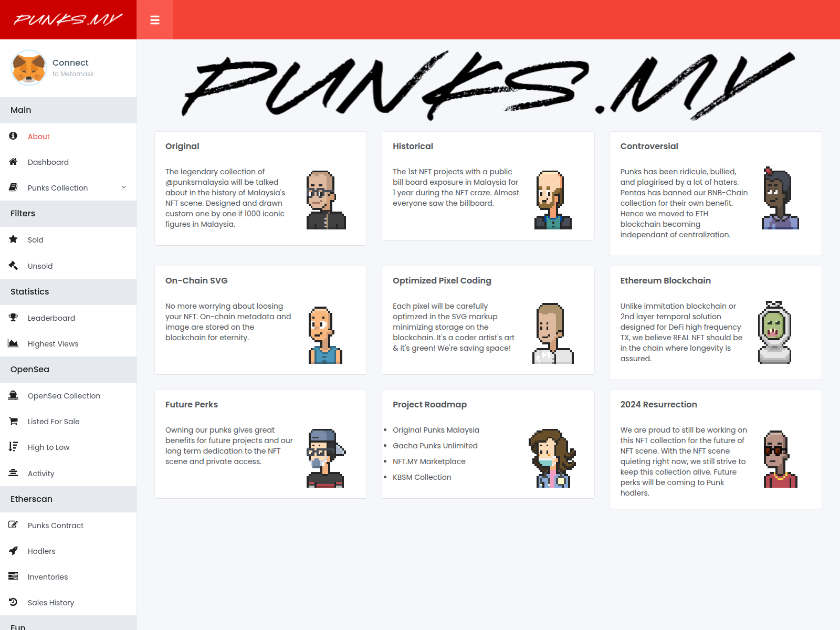Viewport: 840px width, 630px height.
Task: Click the MetaMask fox icon
Action: pos(29,68)
